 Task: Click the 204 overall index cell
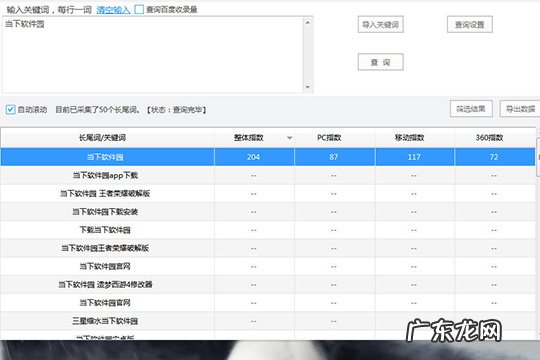tap(254, 157)
